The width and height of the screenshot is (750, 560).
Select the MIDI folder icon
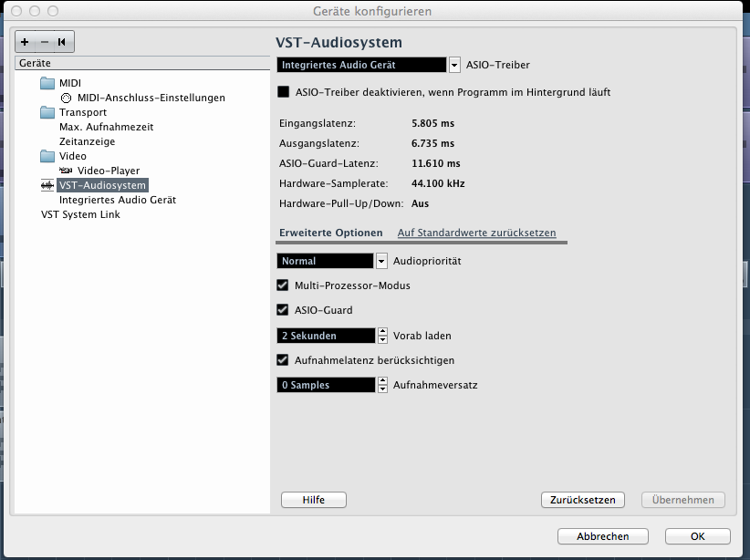[x=48, y=84]
